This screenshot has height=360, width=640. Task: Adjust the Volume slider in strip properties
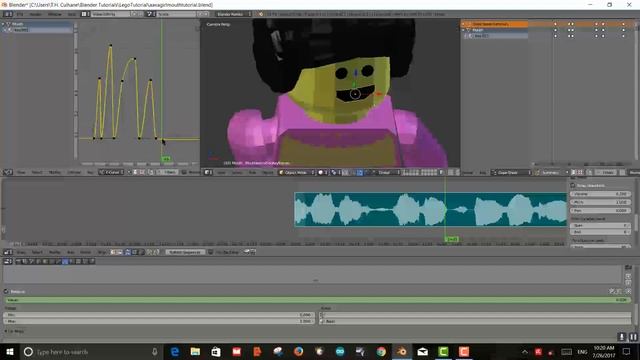[600, 194]
